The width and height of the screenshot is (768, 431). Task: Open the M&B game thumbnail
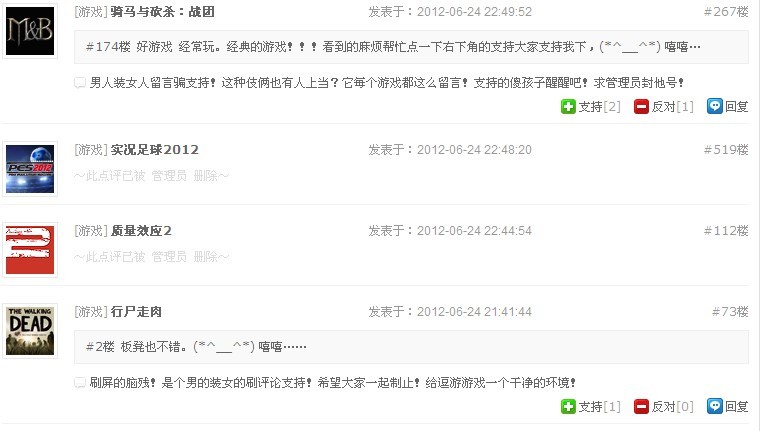coord(30,31)
